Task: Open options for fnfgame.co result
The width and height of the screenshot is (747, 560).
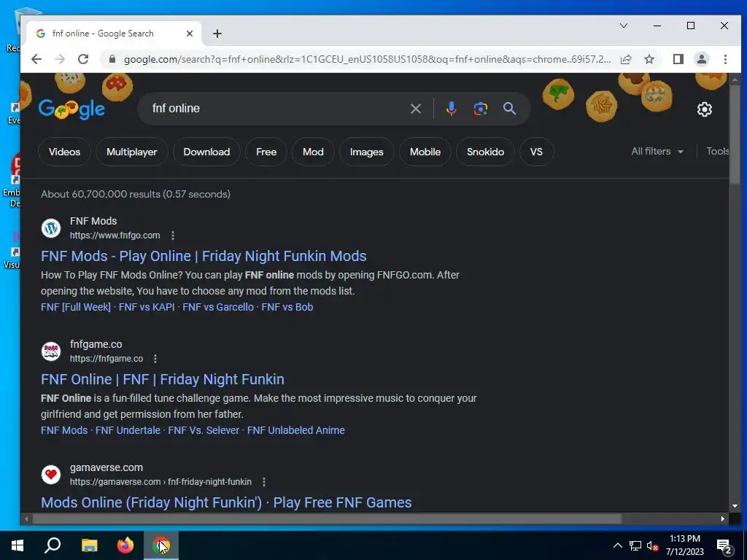Action: (155, 359)
